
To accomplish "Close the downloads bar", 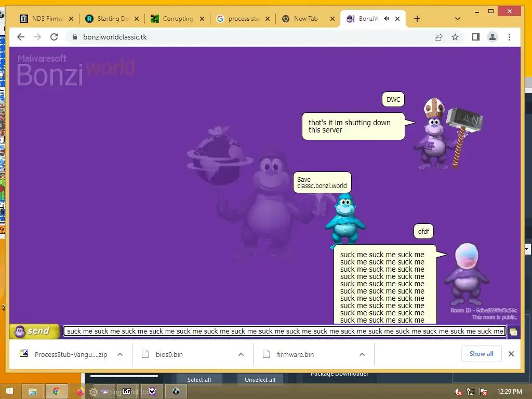I will click(x=511, y=354).
